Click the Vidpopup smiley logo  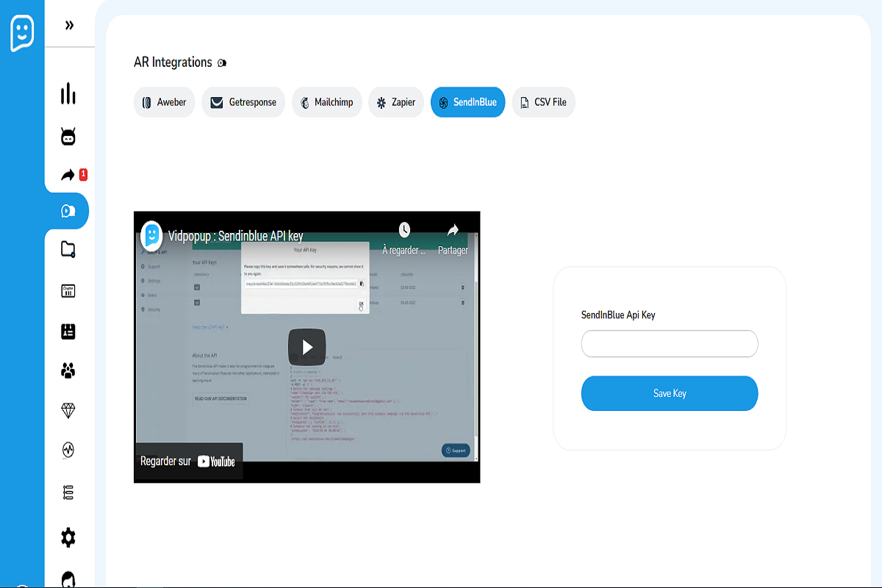pyautogui.click(x=22, y=33)
